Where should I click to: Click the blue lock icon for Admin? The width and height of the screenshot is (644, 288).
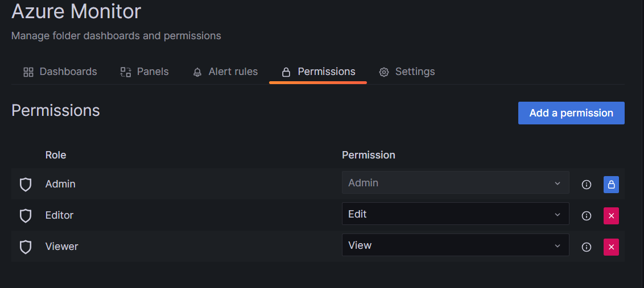tap(611, 185)
